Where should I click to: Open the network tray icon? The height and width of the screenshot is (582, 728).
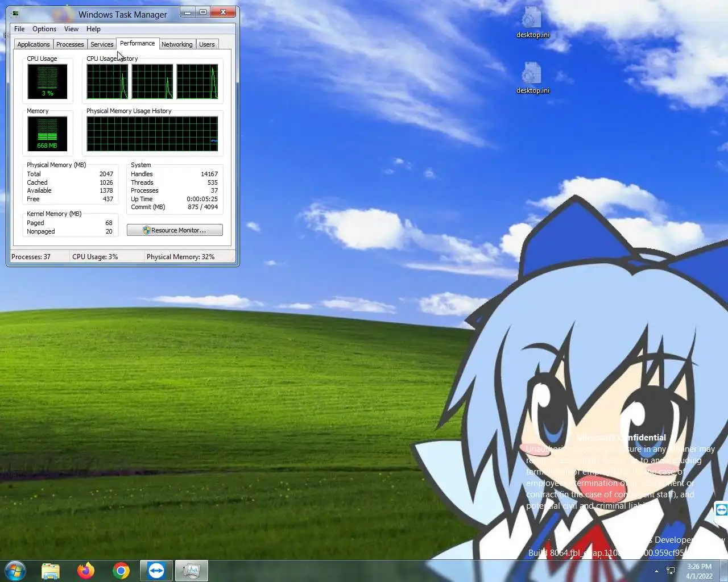671,571
